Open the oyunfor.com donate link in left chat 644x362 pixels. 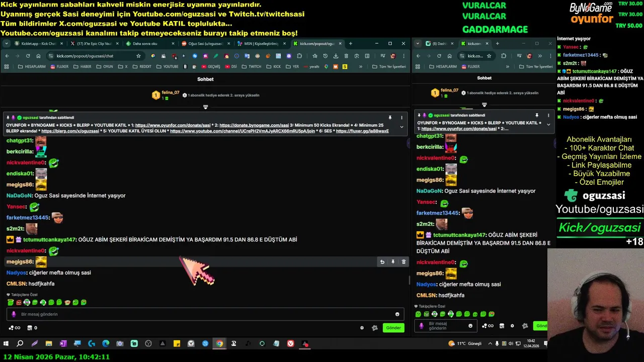[173, 125]
